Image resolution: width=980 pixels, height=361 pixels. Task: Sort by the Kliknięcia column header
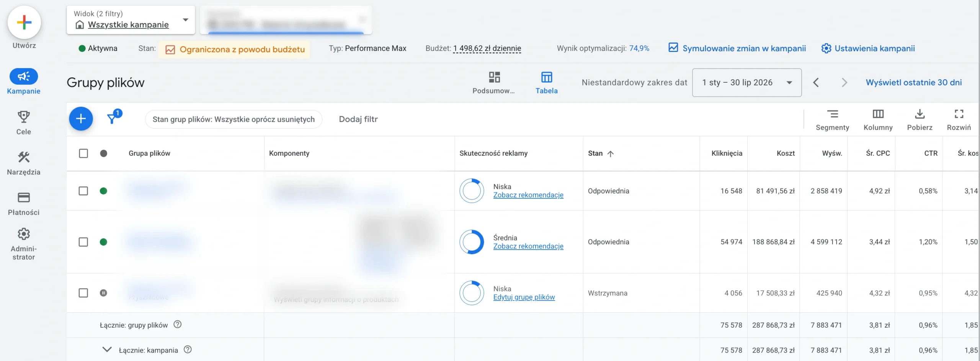[727, 153]
